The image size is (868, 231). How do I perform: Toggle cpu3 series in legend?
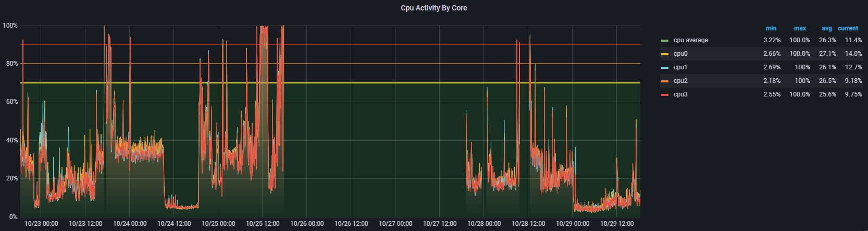(680, 94)
